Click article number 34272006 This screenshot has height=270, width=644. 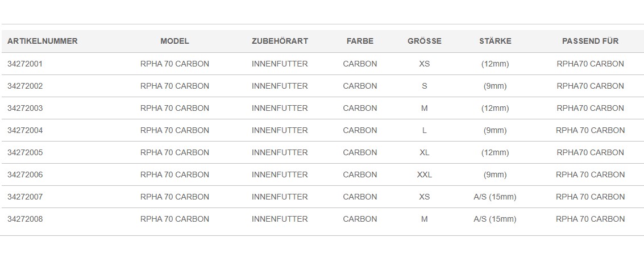tap(25, 175)
